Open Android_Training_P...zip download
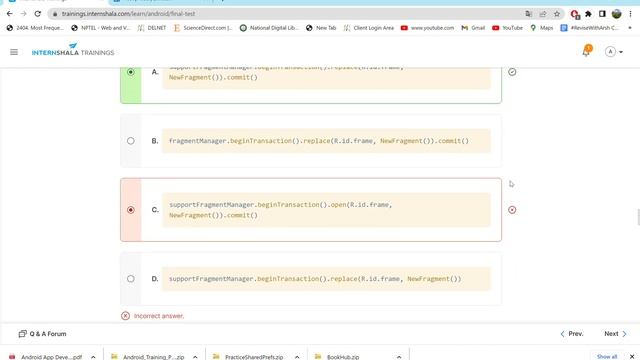640x360 pixels. click(x=148, y=357)
